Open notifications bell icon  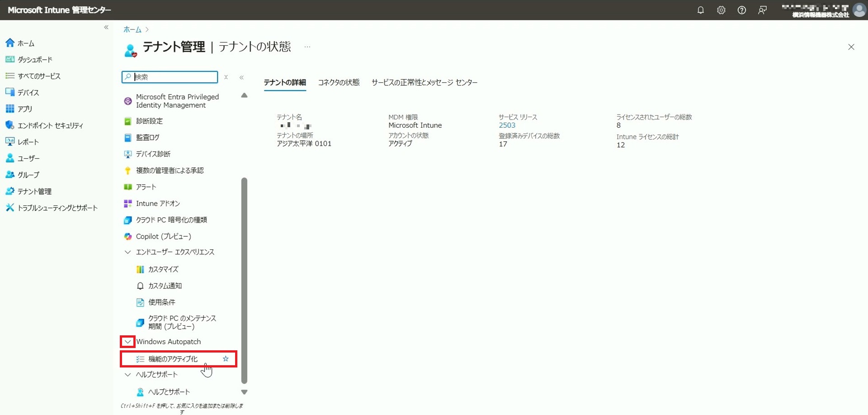point(700,10)
